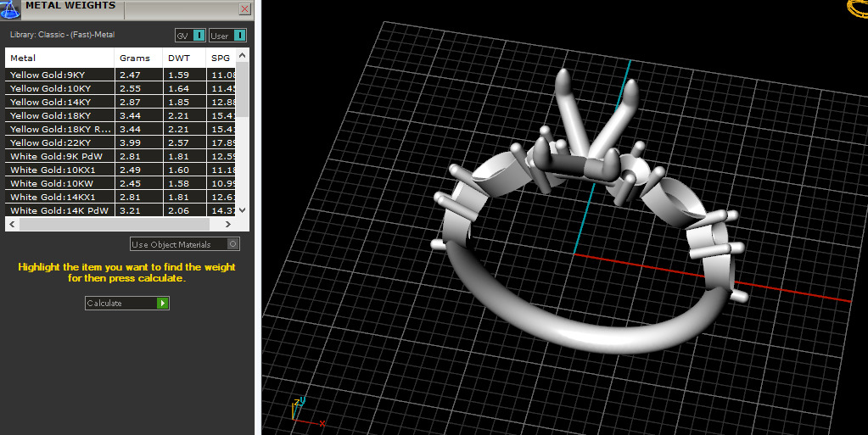Image resolution: width=868 pixels, height=435 pixels.
Task: Select the Yellow Gold:22KY row
Action: 120,142
